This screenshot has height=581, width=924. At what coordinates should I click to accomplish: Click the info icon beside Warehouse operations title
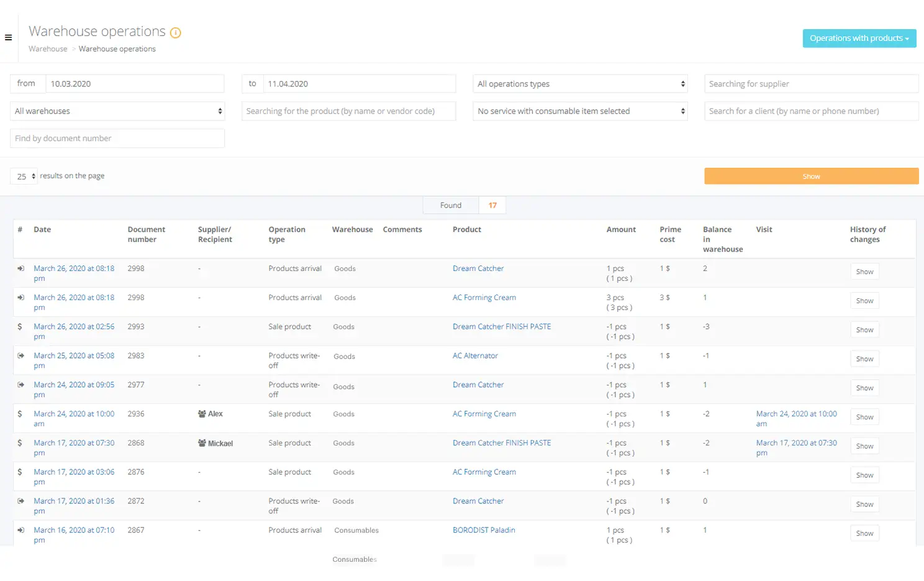pos(176,33)
